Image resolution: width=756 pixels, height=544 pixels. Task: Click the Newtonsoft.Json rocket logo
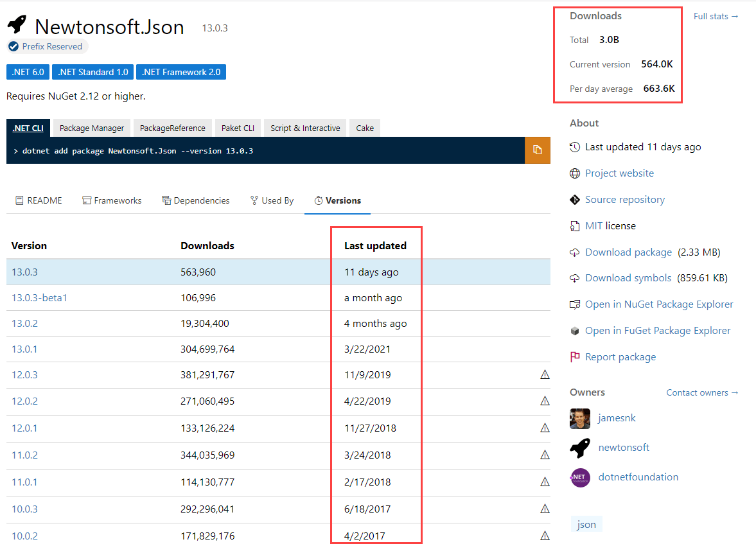[x=17, y=24]
